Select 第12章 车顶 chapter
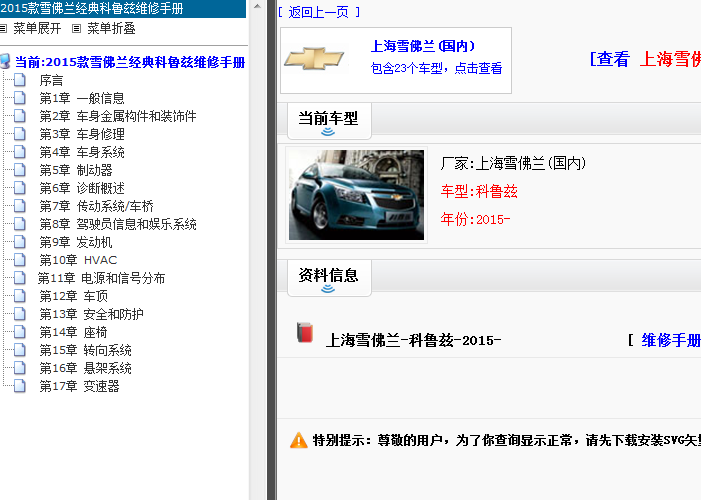The height and width of the screenshot is (500, 701). (x=73, y=296)
